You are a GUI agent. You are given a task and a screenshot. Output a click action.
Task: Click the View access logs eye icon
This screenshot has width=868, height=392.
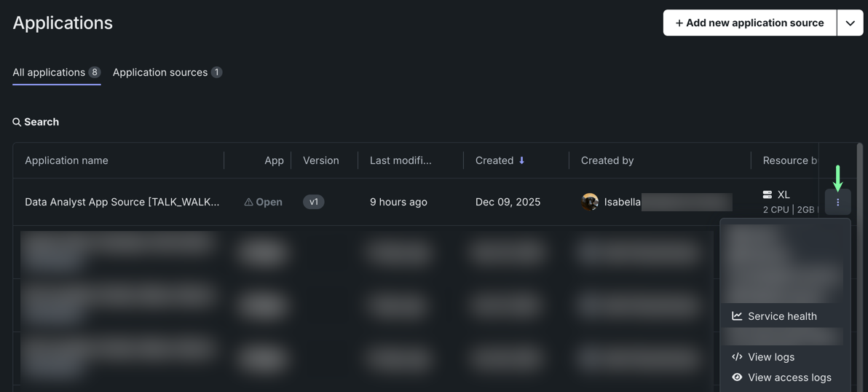coord(737,377)
